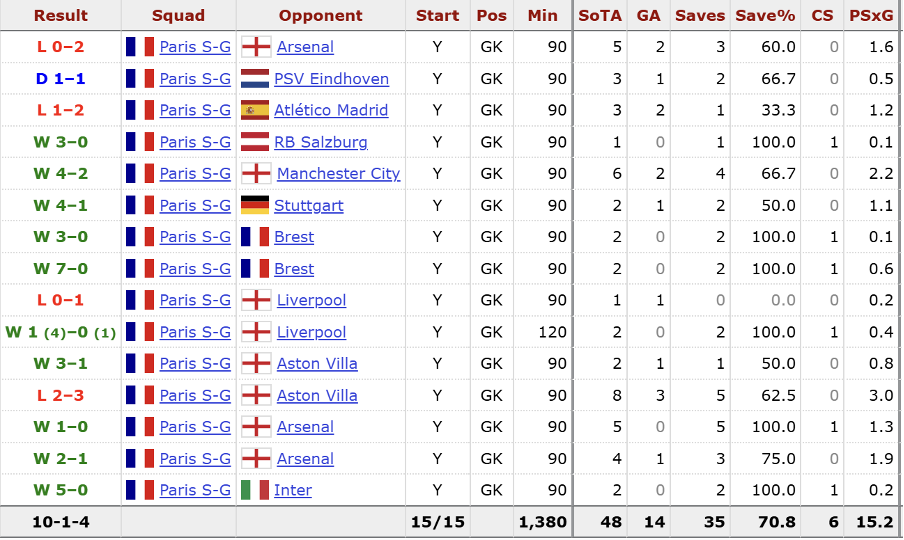This screenshot has width=904, height=540.
Task: Follow the Atlético Madrid link
Action: (332, 110)
